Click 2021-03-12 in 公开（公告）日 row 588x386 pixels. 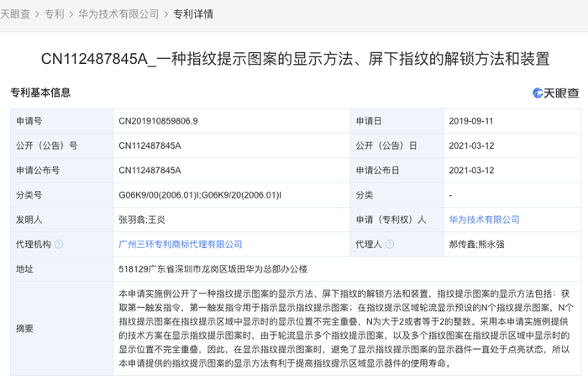pyautogui.click(x=471, y=145)
